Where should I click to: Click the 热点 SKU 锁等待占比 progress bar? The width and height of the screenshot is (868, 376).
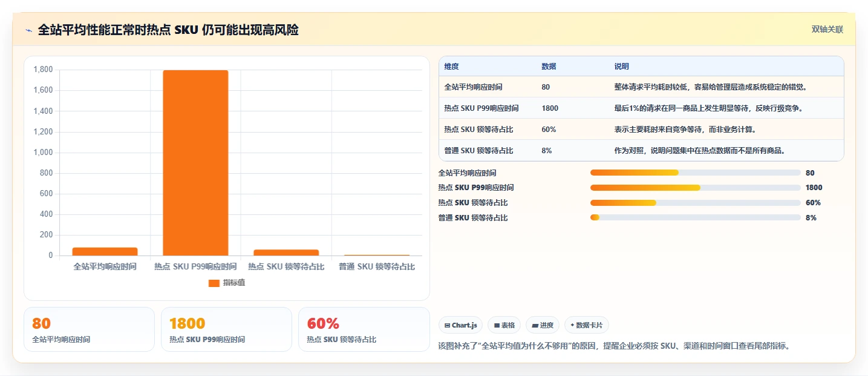click(696, 203)
